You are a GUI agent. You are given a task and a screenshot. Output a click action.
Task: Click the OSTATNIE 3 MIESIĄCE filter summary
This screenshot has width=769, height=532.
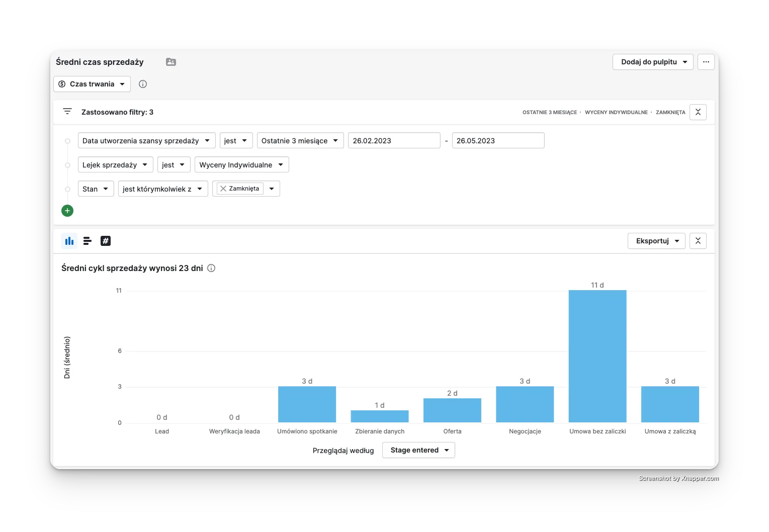[x=550, y=112]
